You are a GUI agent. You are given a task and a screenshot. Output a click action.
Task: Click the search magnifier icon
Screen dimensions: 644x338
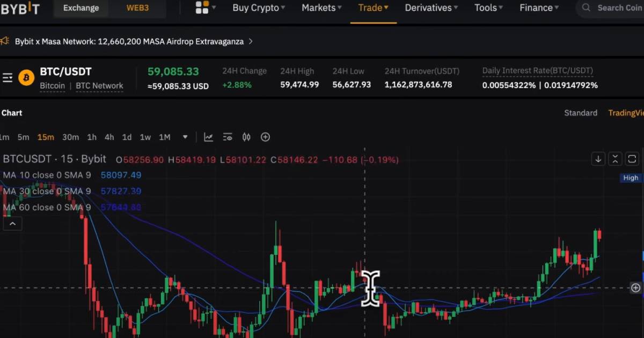[x=587, y=8]
